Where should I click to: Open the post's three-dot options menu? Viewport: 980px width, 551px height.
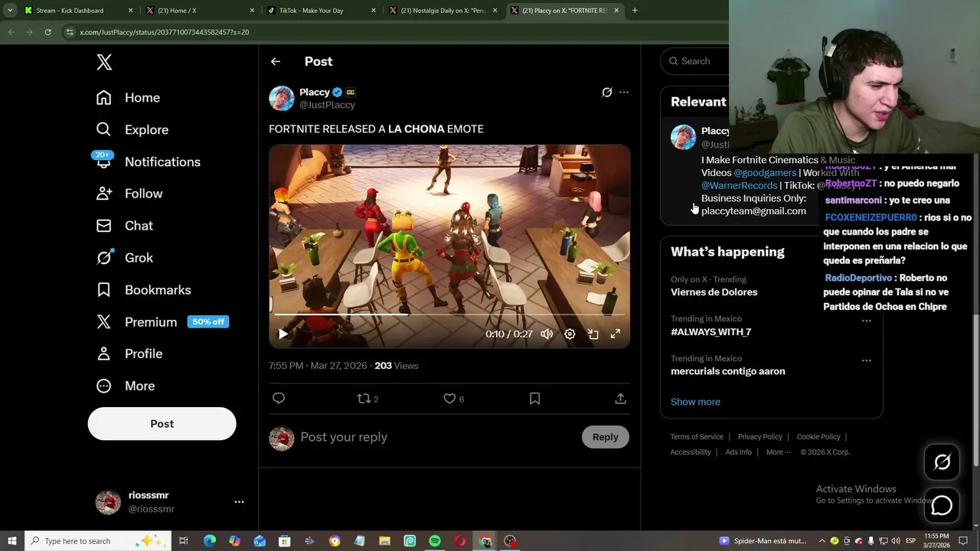[x=624, y=93]
